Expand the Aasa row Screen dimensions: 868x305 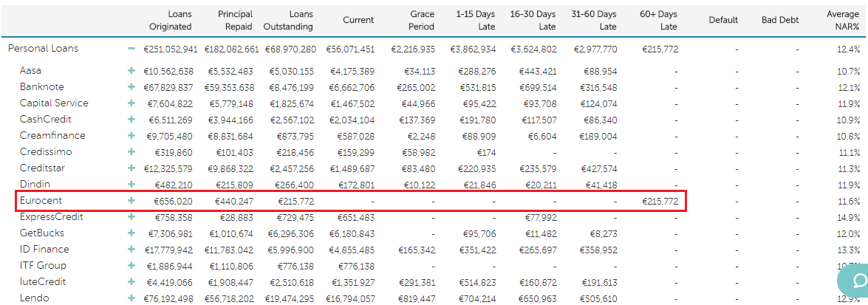131,71
